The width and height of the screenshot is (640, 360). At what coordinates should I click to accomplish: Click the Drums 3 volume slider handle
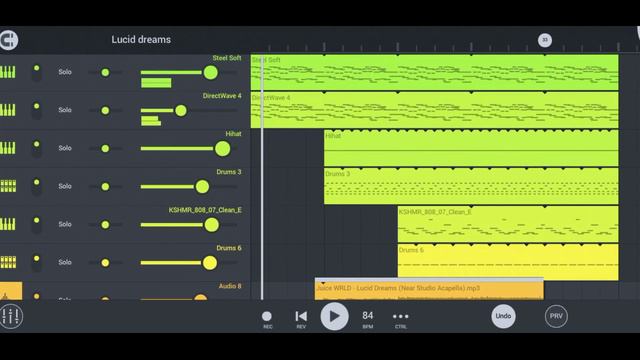202,187
